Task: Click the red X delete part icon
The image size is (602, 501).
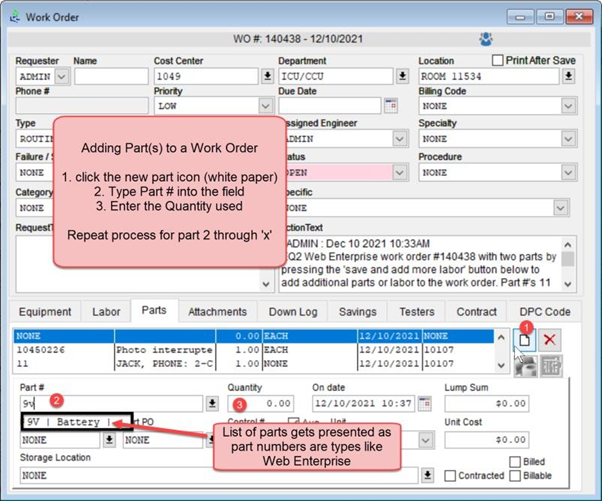Action: (x=550, y=340)
